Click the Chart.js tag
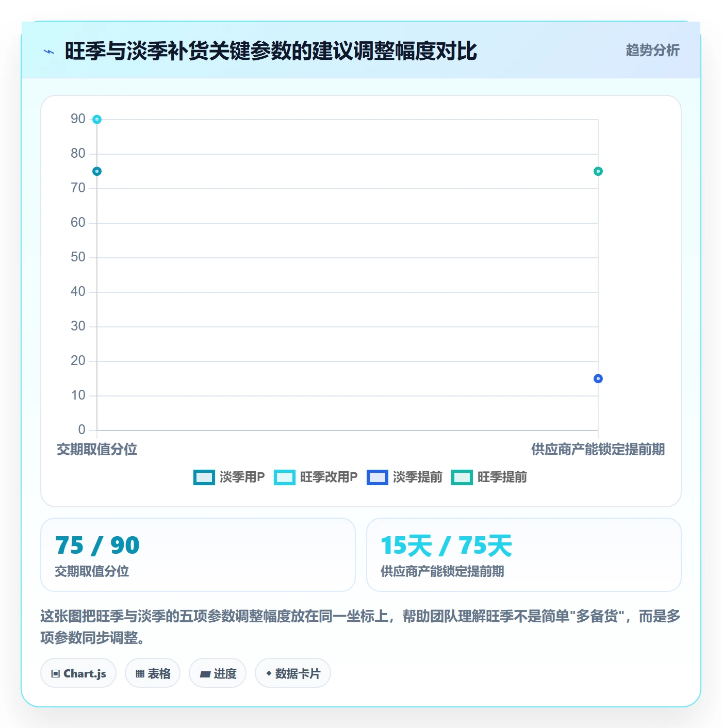The image size is (722, 728). pyautogui.click(x=78, y=673)
